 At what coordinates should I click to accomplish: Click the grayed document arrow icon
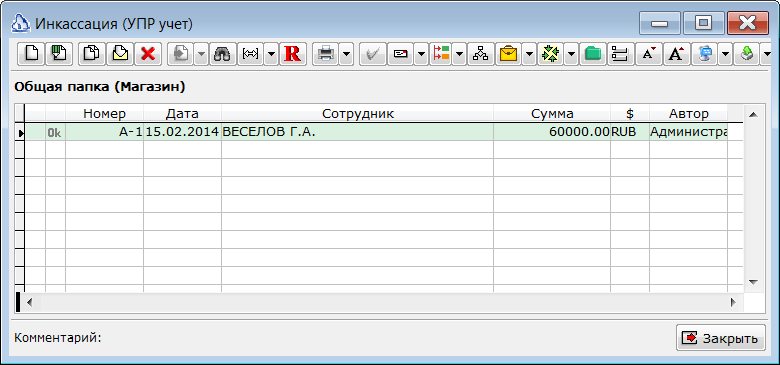click(x=180, y=54)
